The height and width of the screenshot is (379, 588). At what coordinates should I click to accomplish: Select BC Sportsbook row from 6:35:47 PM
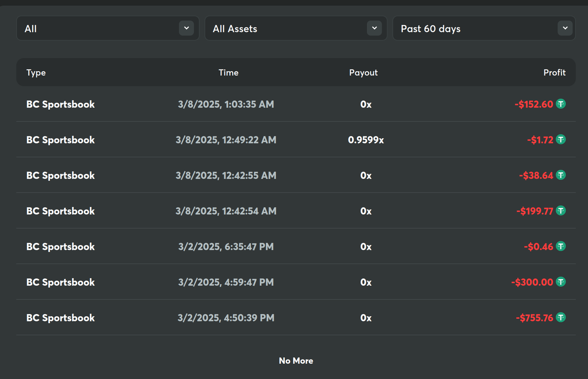click(x=296, y=246)
